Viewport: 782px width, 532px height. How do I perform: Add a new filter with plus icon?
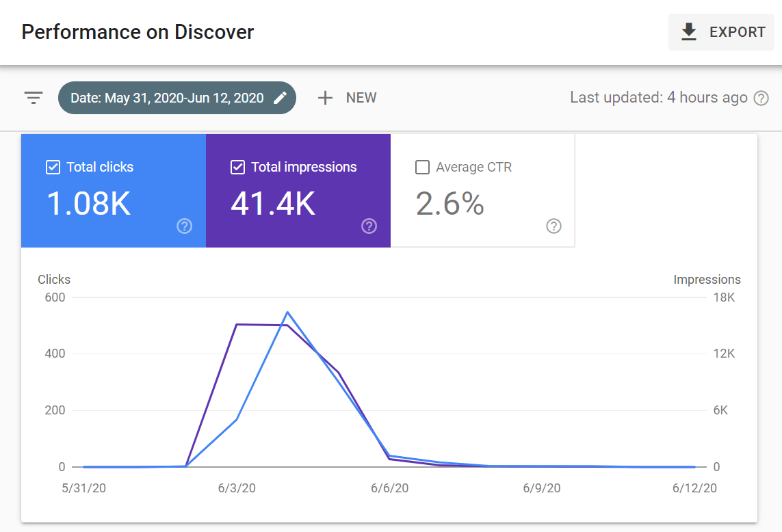[325, 98]
